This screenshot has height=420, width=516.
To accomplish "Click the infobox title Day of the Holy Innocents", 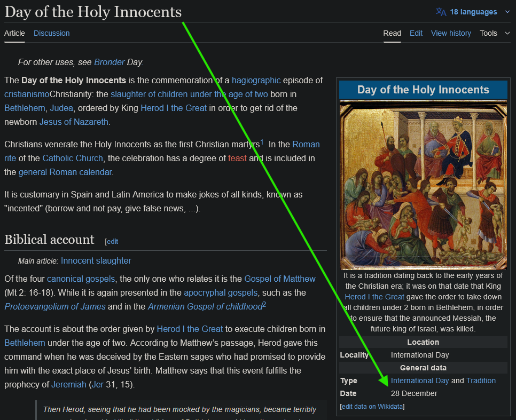I will 423,90.
